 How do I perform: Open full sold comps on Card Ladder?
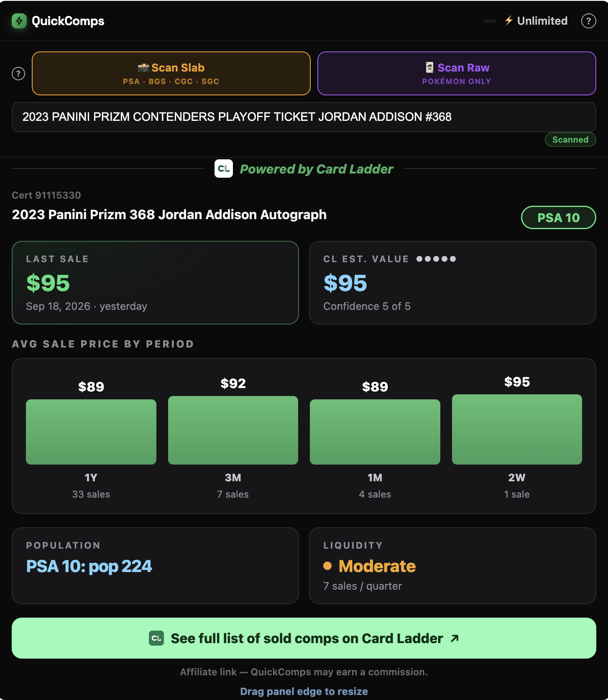(x=304, y=638)
